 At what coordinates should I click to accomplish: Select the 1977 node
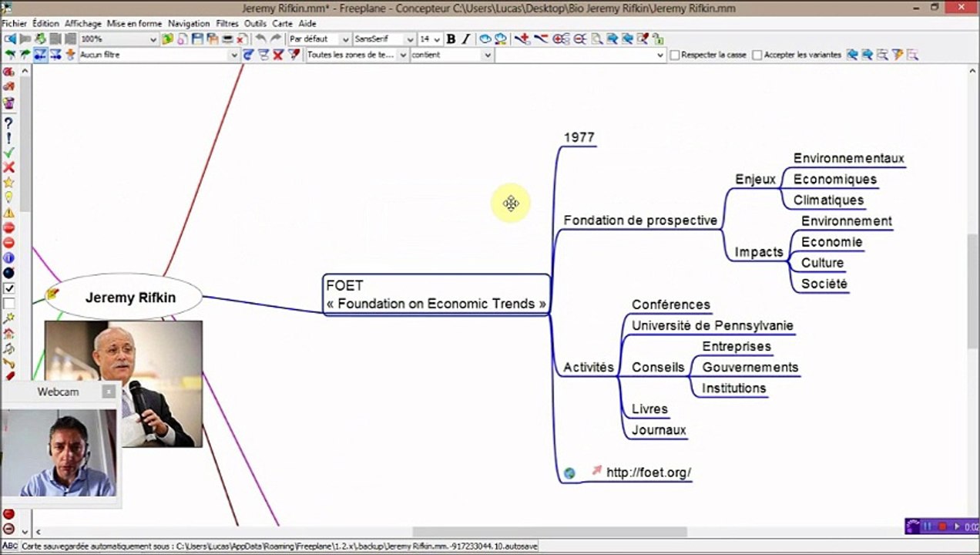579,138
